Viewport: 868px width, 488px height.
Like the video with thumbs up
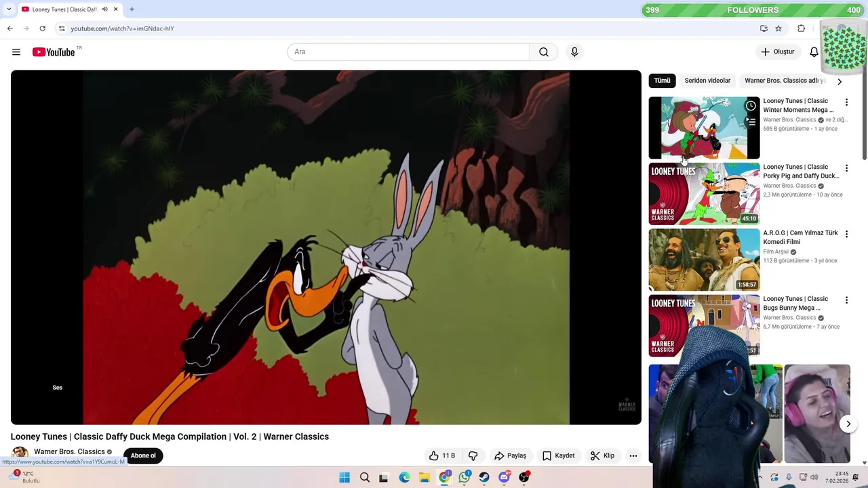[441, 455]
